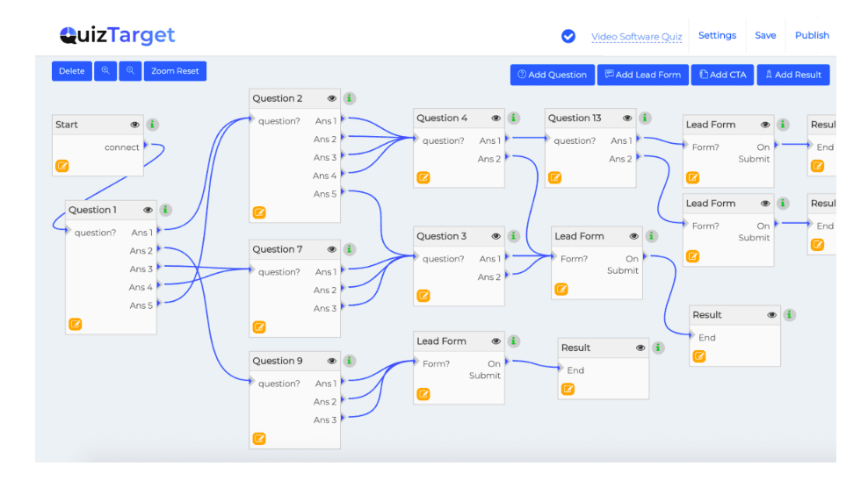This screenshot has width=868, height=495.
Task: Click the QuizTarget logo
Action: pyautogui.click(x=118, y=35)
